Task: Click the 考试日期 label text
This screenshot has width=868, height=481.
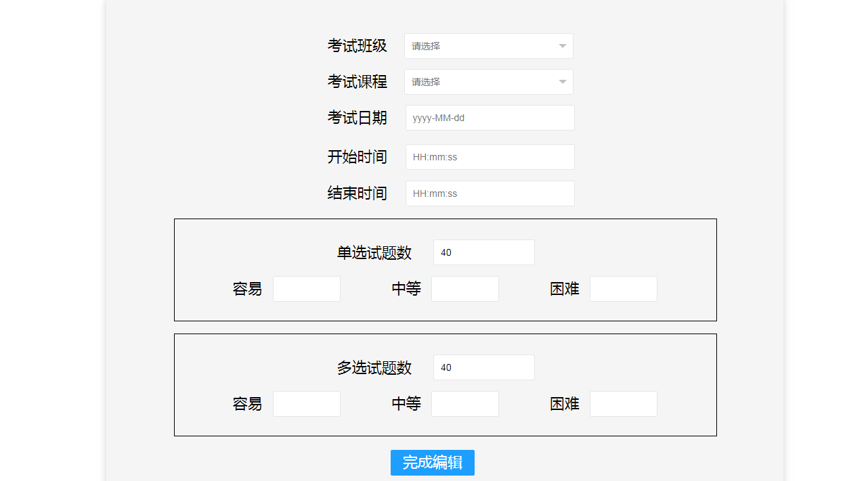Action: pos(357,117)
